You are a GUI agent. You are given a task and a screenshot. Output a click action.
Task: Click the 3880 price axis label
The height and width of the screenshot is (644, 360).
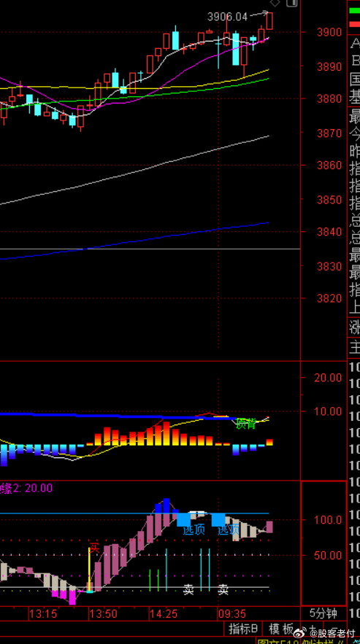[x=329, y=98]
